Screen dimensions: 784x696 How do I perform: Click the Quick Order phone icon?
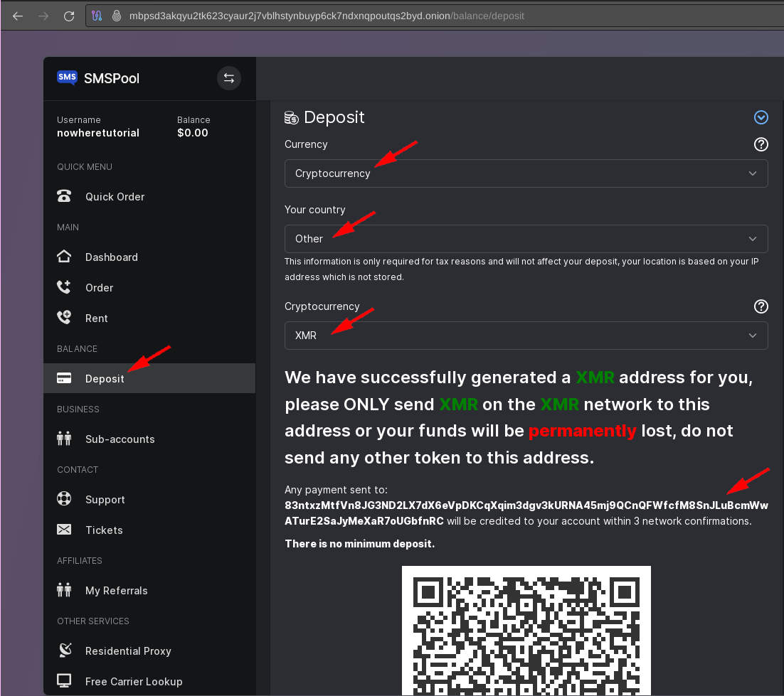[x=64, y=196]
